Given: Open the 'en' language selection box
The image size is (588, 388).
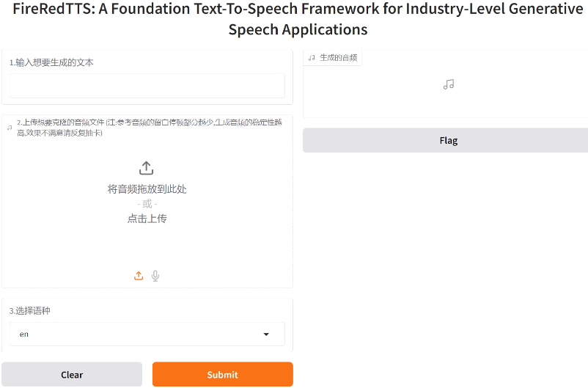Looking at the screenshot, I should (139, 334).
